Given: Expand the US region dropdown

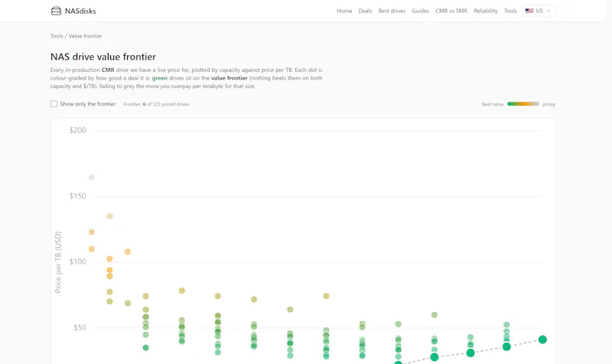Looking at the screenshot, I should [x=539, y=11].
